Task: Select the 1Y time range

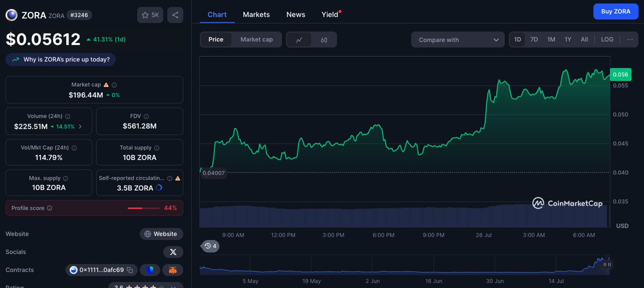Action: [x=568, y=39]
